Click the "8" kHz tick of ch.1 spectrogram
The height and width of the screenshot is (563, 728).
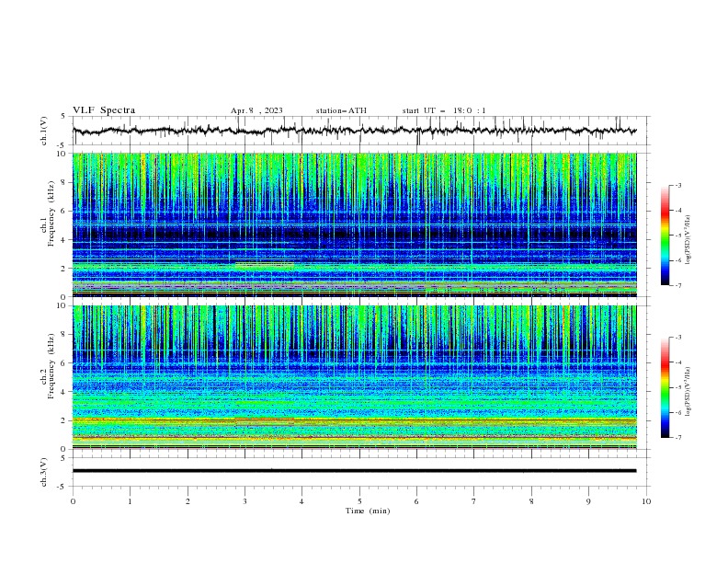(65, 182)
